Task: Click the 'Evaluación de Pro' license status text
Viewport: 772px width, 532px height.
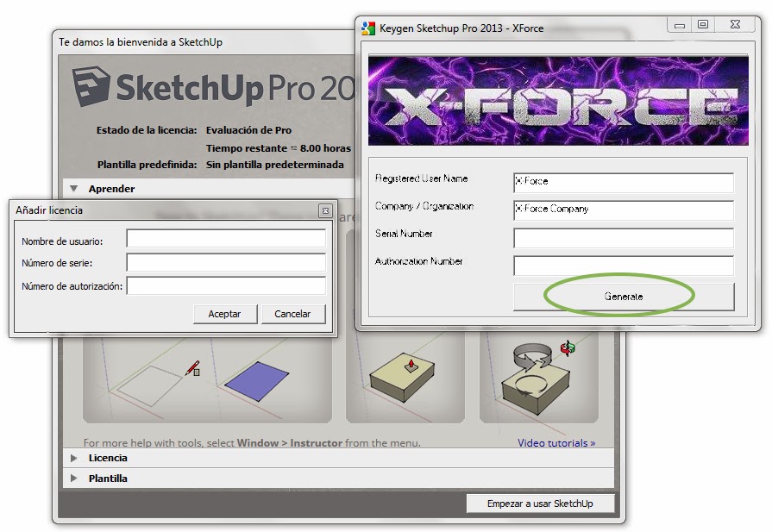Action: [248, 130]
